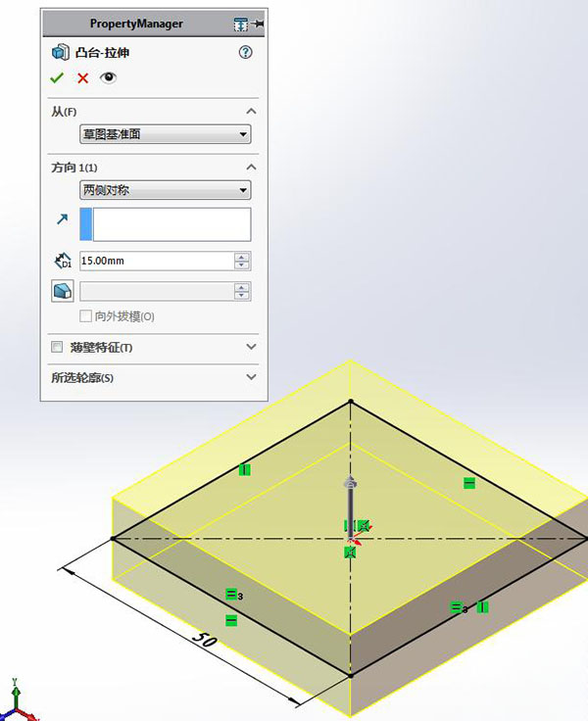588x721 pixels.
Task: Click the equal relation icon labeled 3 on lower-left edge
Action: click(231, 594)
